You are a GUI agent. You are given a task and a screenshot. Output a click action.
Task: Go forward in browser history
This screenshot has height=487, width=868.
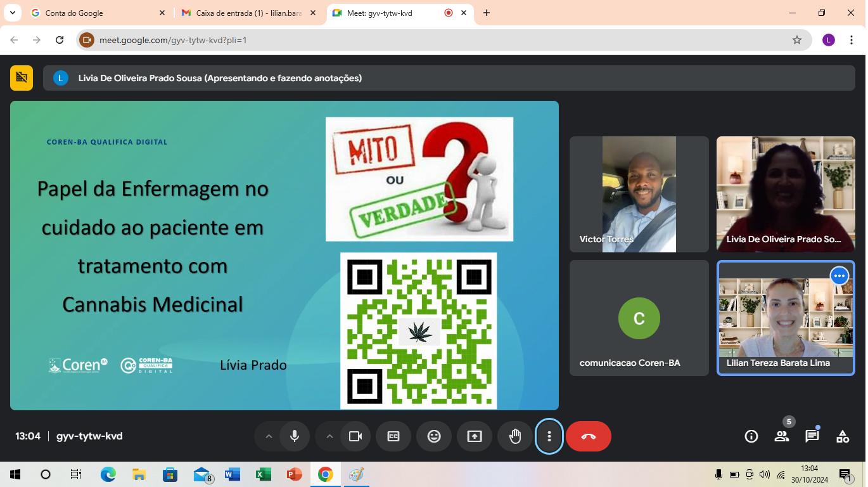coord(37,40)
